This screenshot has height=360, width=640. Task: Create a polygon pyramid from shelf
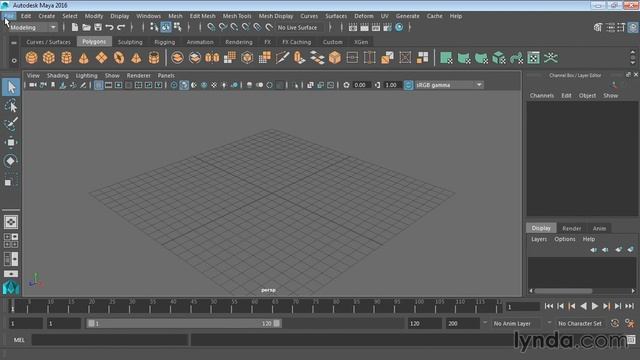[136, 58]
